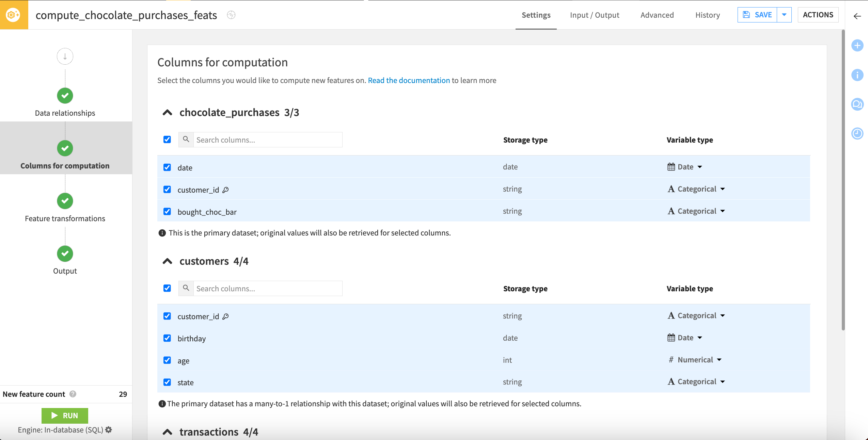Screen dimensions: 868x440
Task: Collapse the customers section chevron
Action: point(167,261)
